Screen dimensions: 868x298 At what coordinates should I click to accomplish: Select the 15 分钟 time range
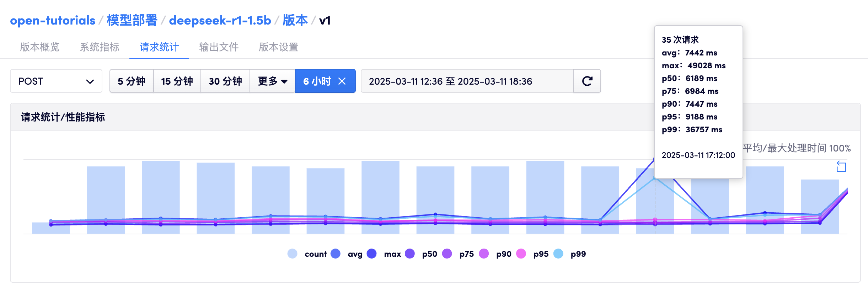tap(177, 81)
